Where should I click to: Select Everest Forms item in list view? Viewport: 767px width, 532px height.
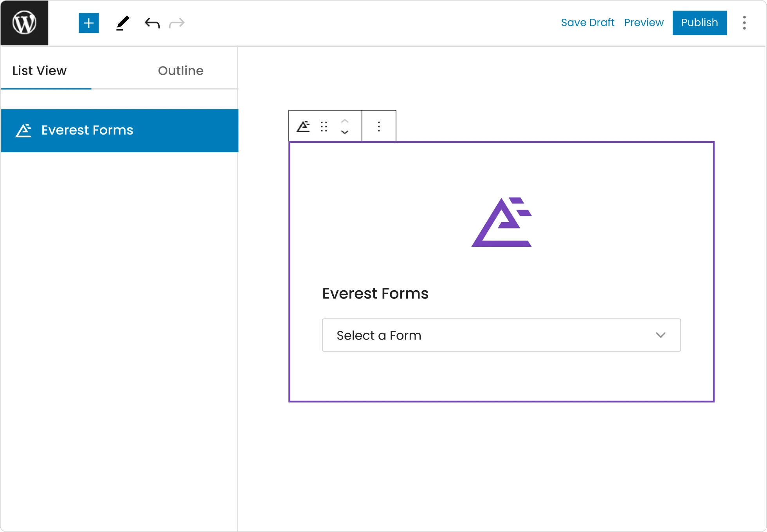(x=120, y=131)
